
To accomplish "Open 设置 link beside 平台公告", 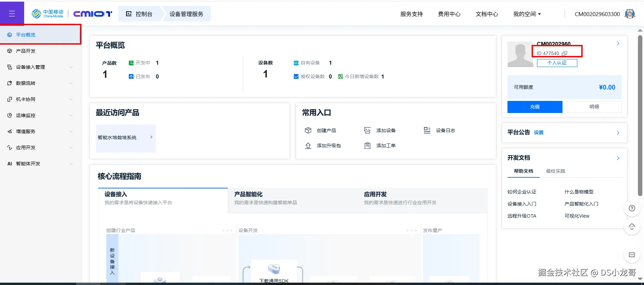I will pyautogui.click(x=539, y=132).
